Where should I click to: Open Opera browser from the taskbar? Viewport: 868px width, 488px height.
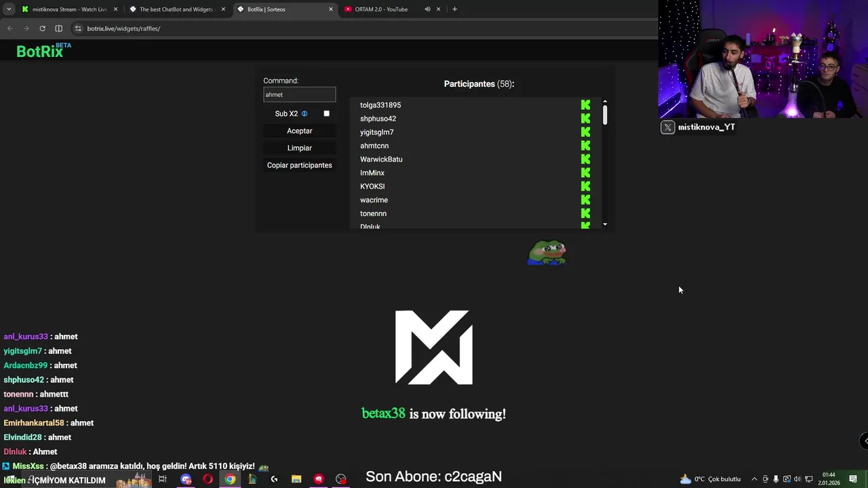click(x=208, y=479)
